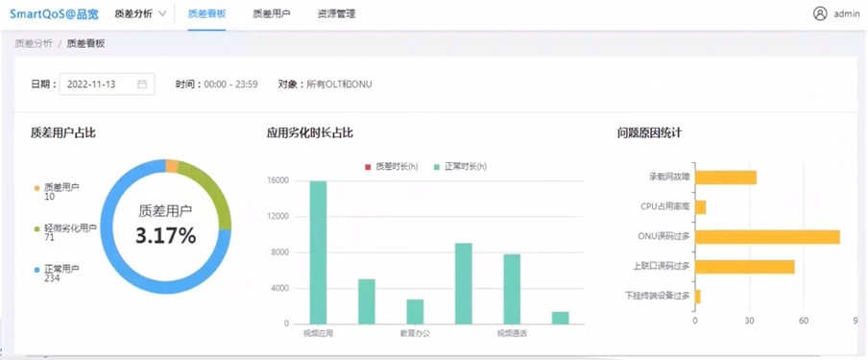
Task: Click the 视频应用 tallest green bar
Action: coord(318,252)
